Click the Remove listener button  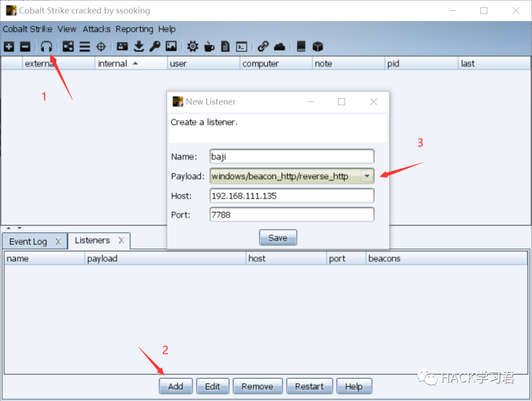pyautogui.click(x=257, y=386)
